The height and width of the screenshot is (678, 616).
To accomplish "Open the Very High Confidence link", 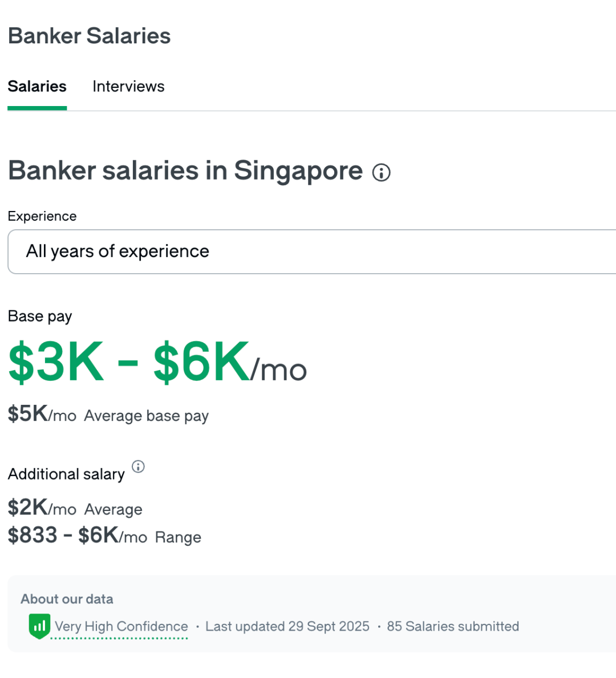I will click(x=121, y=627).
